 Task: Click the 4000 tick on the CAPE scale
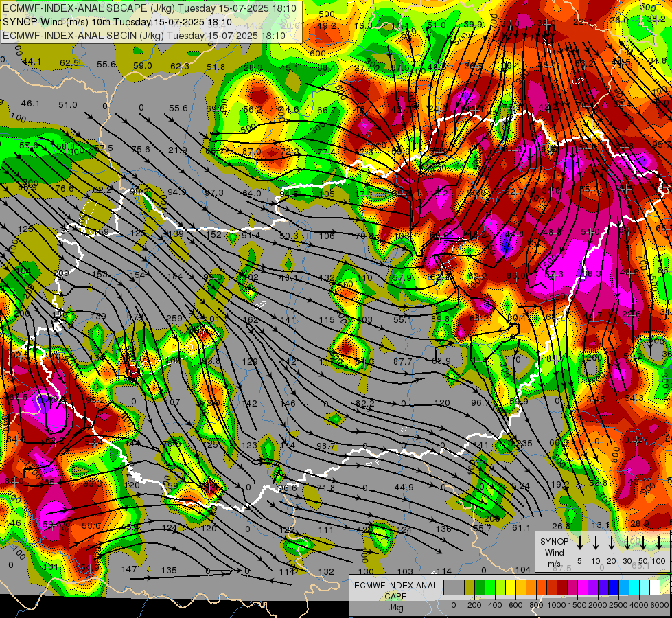pos(640,605)
